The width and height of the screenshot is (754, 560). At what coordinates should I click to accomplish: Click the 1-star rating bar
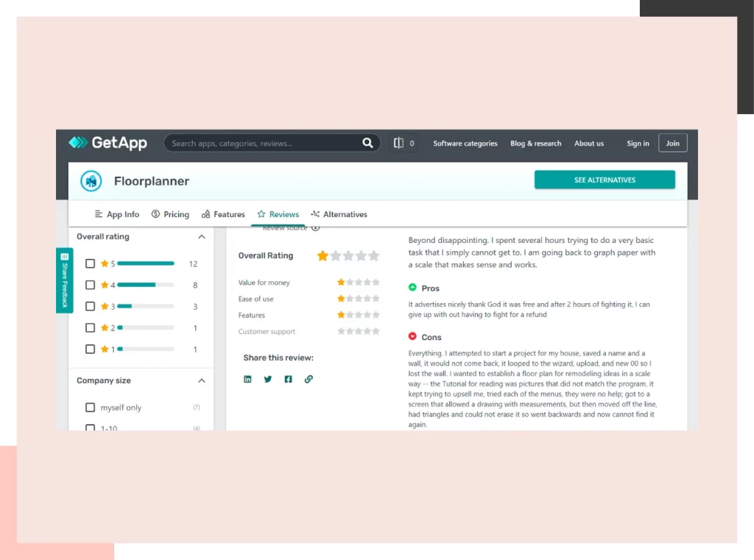145,349
